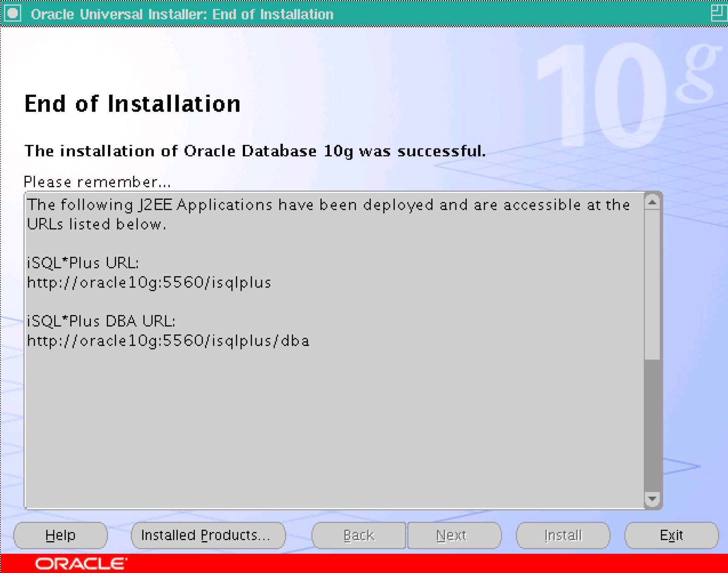Click the Install button
The width and height of the screenshot is (728, 573).
pyautogui.click(x=563, y=535)
